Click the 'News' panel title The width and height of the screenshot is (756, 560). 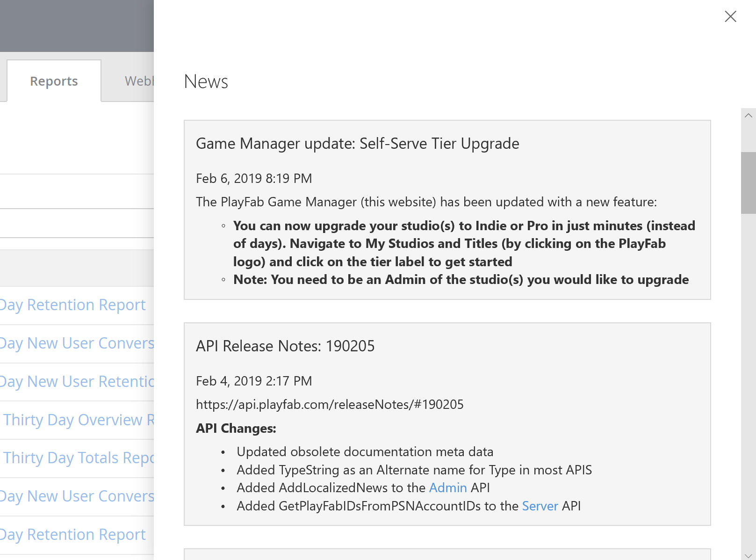coord(206,81)
